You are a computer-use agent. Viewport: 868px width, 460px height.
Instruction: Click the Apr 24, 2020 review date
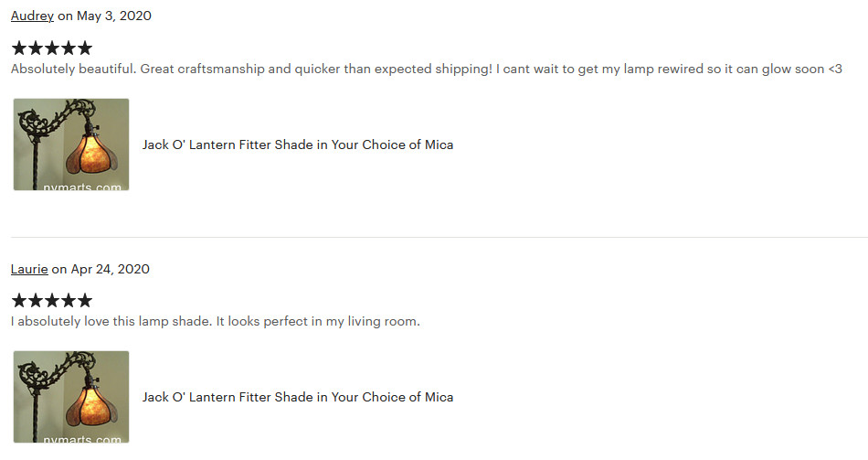(111, 270)
